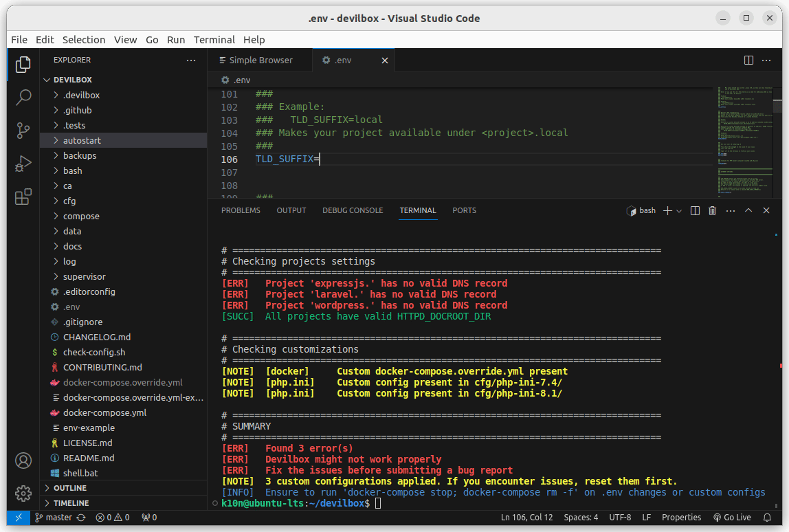The height and width of the screenshot is (532, 789).
Task: Open the Source Control view
Action: point(23,130)
